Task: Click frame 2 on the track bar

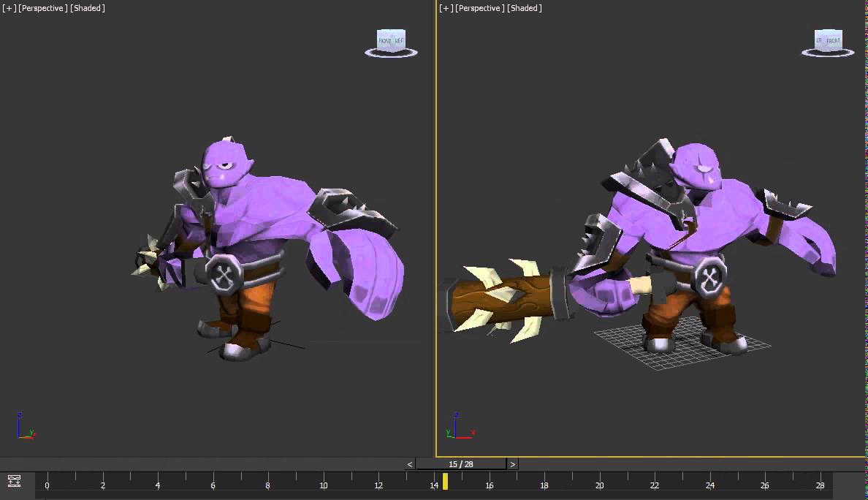Action: click(102, 485)
